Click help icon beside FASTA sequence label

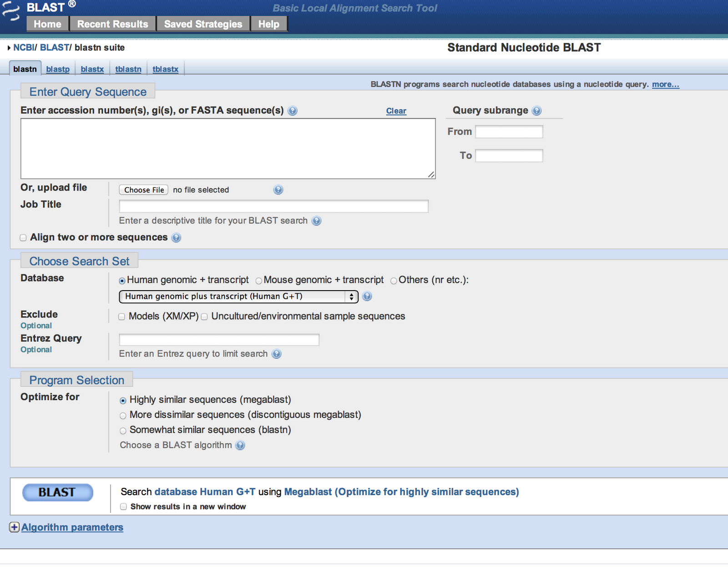293,110
